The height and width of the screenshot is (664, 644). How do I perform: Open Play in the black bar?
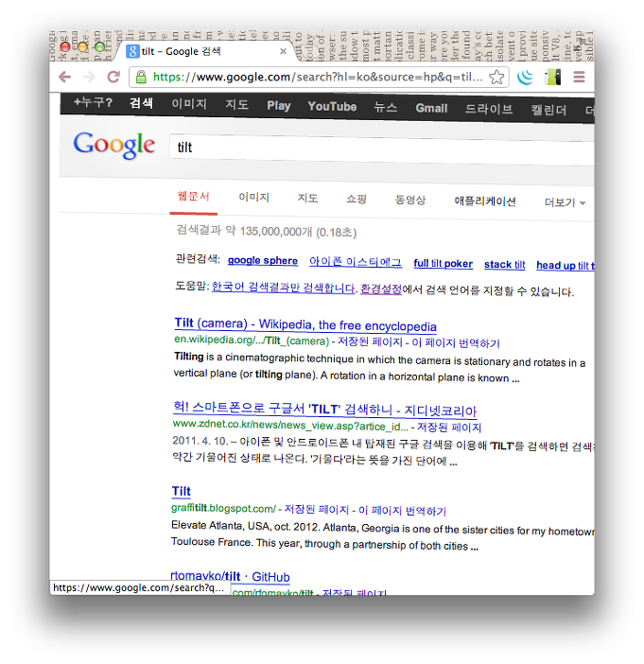pos(279,106)
